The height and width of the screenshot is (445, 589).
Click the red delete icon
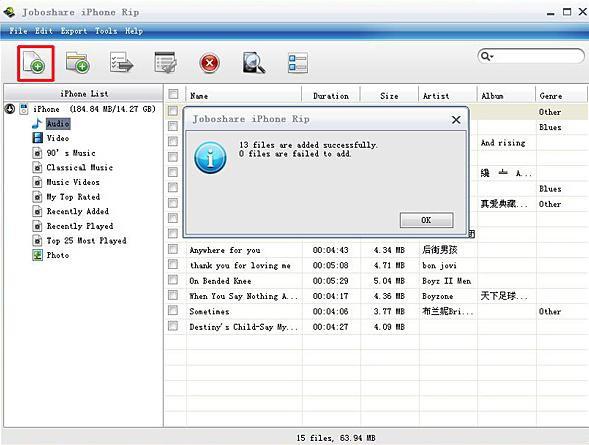click(x=210, y=63)
